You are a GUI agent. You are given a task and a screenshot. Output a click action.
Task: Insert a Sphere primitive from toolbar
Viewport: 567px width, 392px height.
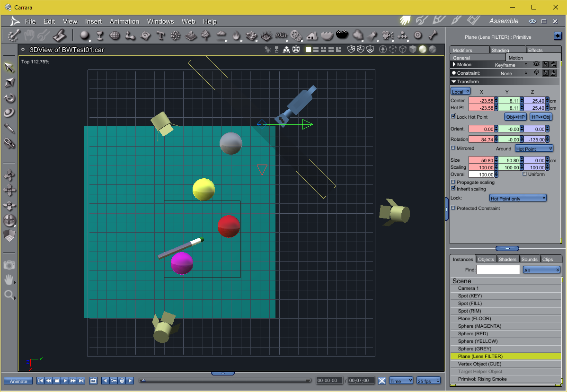85,35
